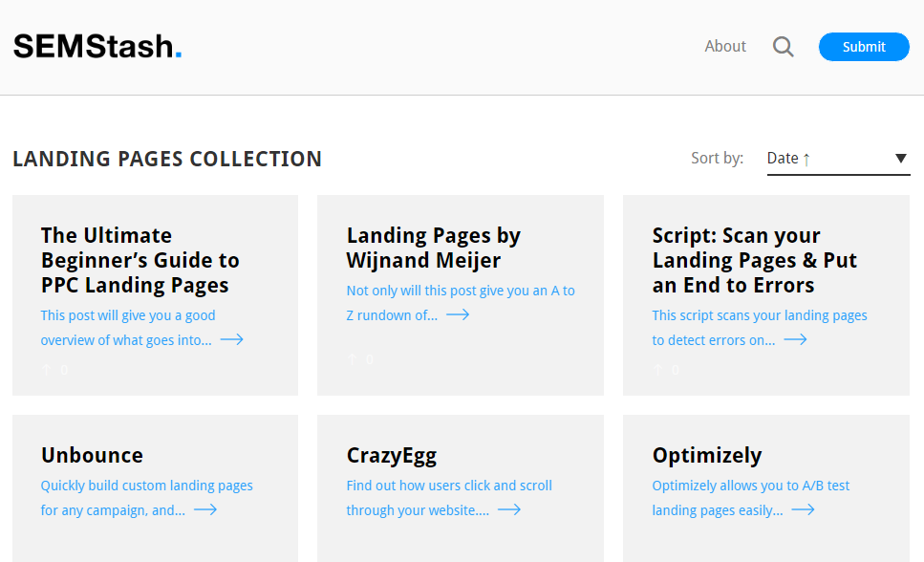
Task: Click arrow after 'for any campaign, and...'
Action: pos(205,509)
